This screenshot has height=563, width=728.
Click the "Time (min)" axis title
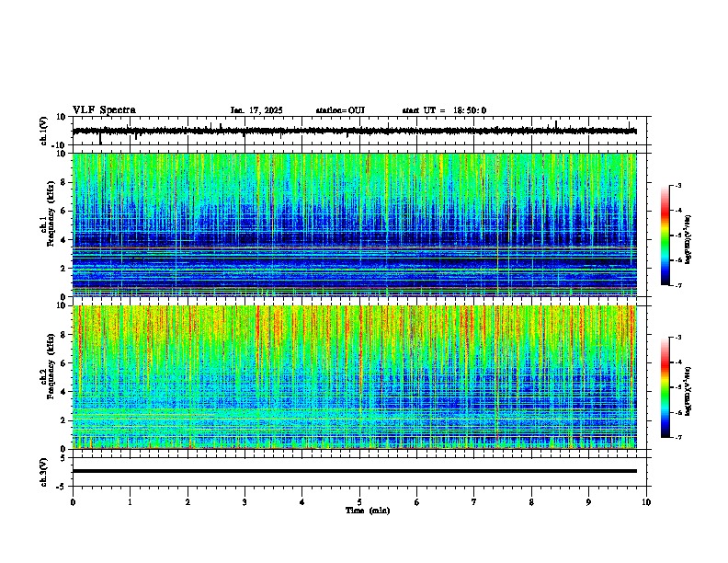368,511
